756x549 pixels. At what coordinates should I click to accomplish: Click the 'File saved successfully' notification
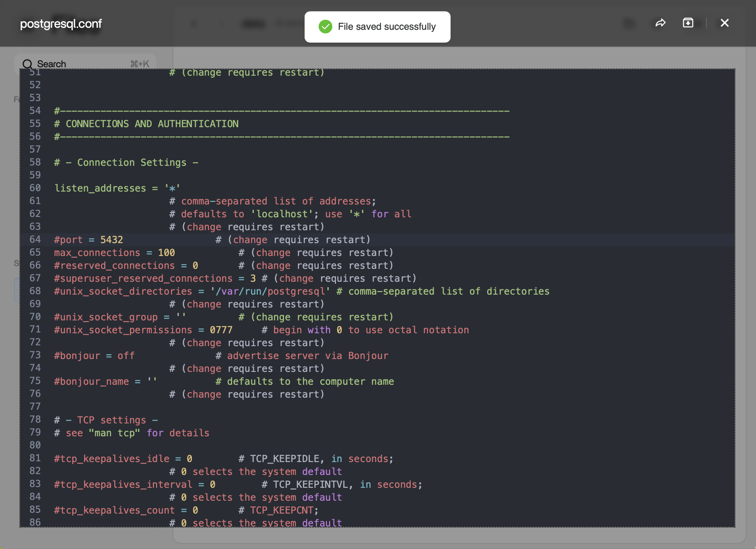pos(377,27)
